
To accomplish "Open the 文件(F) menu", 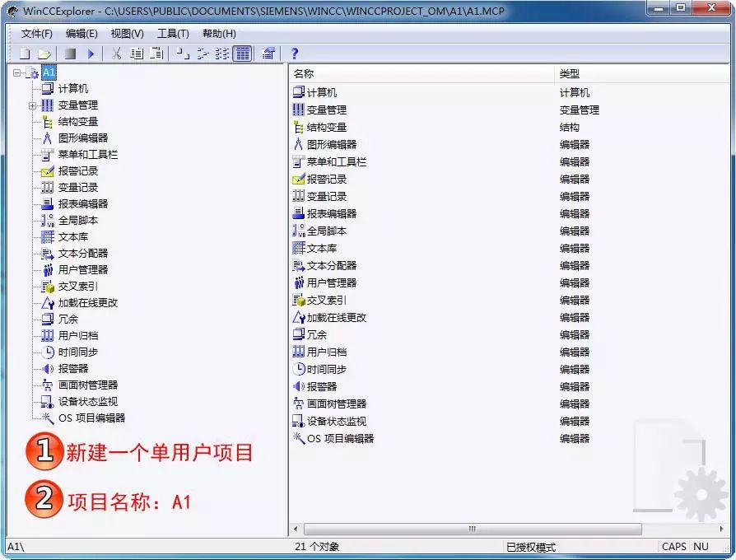I will point(36,33).
